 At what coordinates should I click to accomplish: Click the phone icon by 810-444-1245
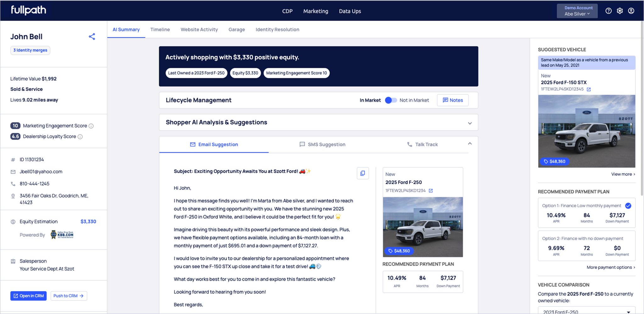(x=13, y=184)
